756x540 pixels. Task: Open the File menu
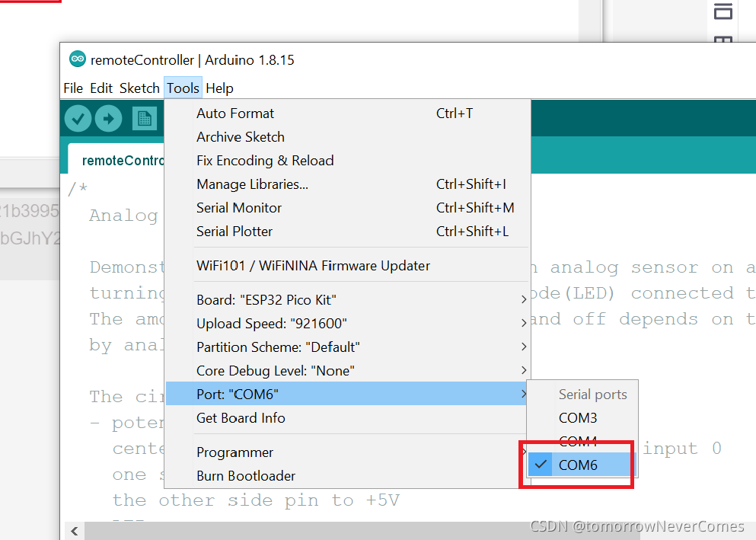pyautogui.click(x=73, y=88)
